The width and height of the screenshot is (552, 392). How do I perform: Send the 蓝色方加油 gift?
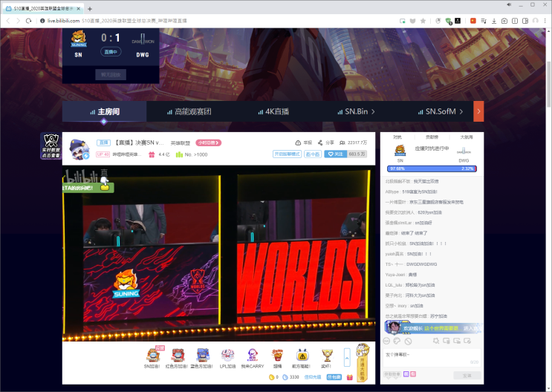point(202,355)
